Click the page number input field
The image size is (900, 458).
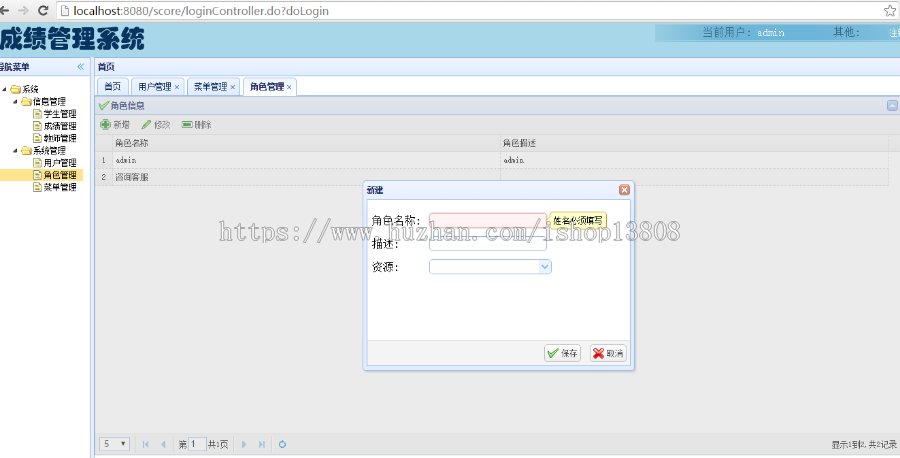coord(197,444)
